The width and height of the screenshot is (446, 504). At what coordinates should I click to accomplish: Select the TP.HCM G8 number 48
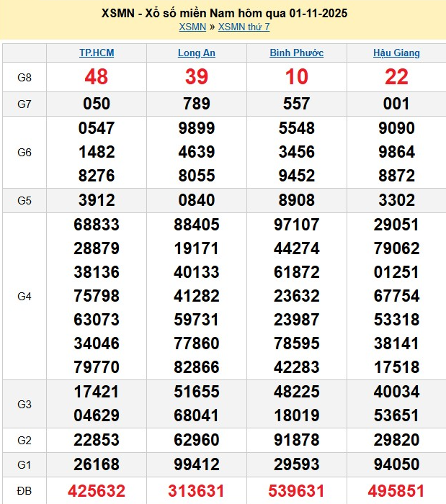pos(97,77)
